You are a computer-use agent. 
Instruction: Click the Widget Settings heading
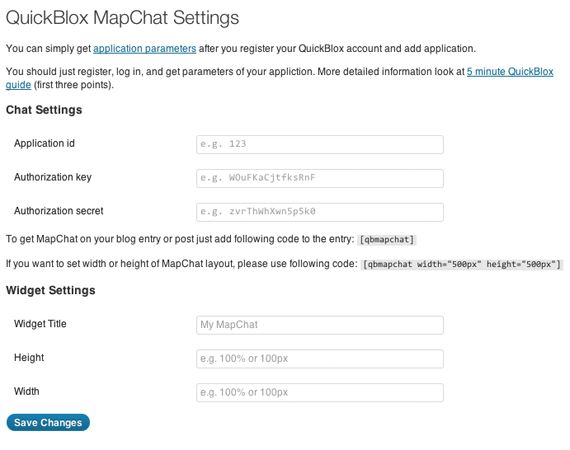pyautogui.click(x=51, y=290)
